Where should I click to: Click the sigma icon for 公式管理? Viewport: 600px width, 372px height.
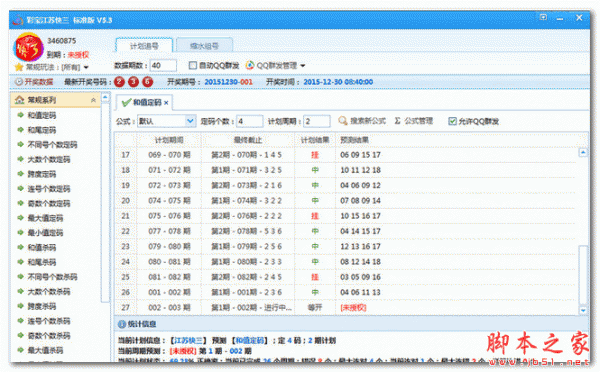pyautogui.click(x=398, y=121)
